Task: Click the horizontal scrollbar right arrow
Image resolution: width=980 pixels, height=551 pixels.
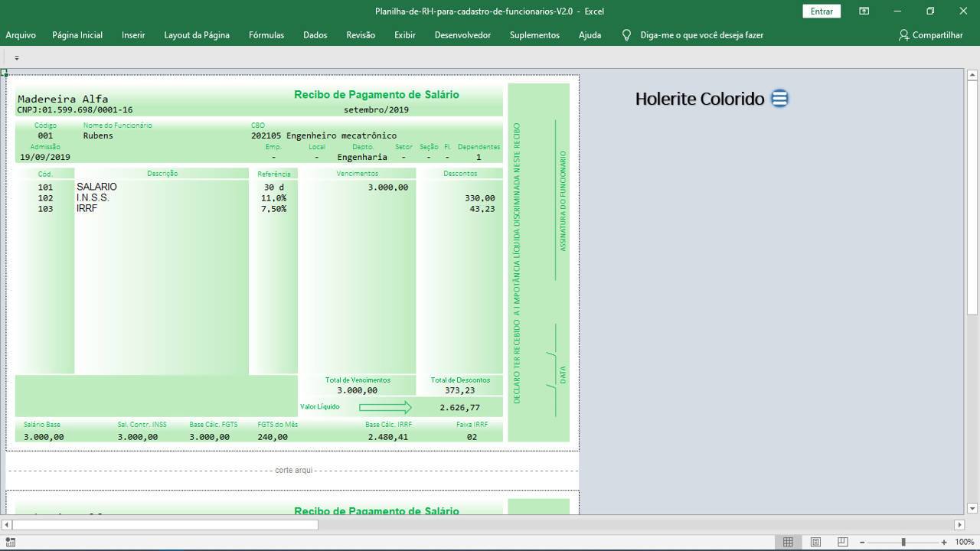Action: coord(959,525)
